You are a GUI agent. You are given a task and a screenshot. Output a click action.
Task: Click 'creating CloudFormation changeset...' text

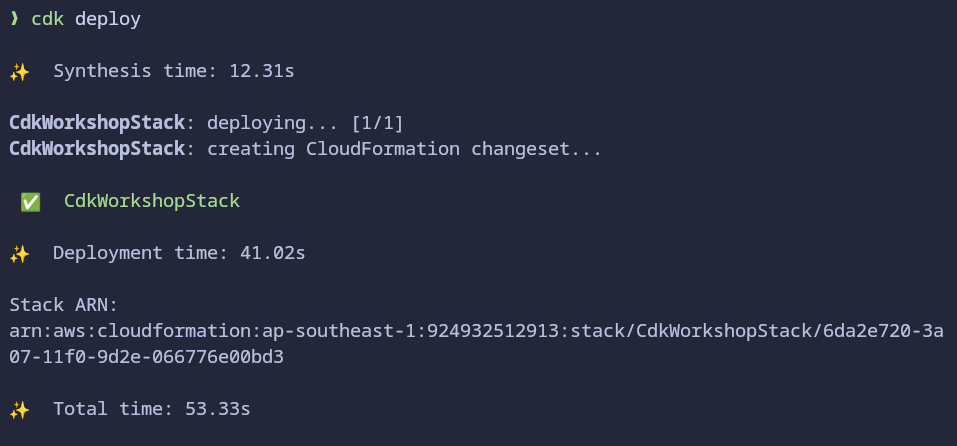point(405,149)
